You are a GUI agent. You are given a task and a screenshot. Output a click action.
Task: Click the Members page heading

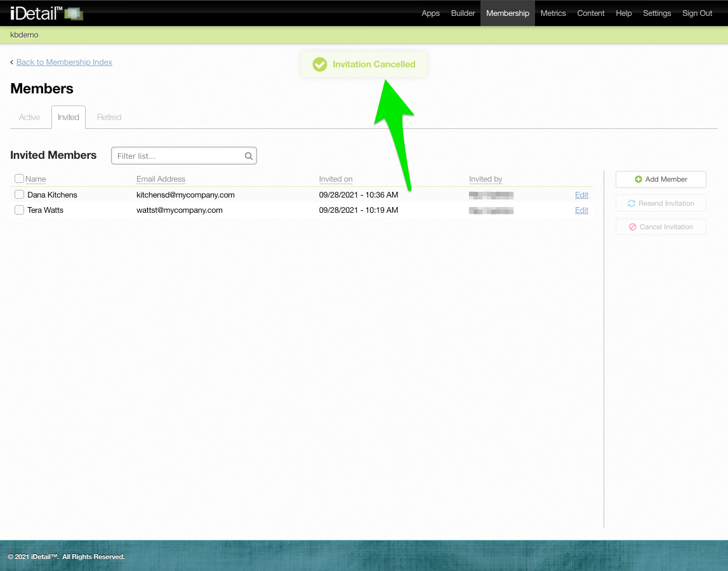(x=42, y=88)
